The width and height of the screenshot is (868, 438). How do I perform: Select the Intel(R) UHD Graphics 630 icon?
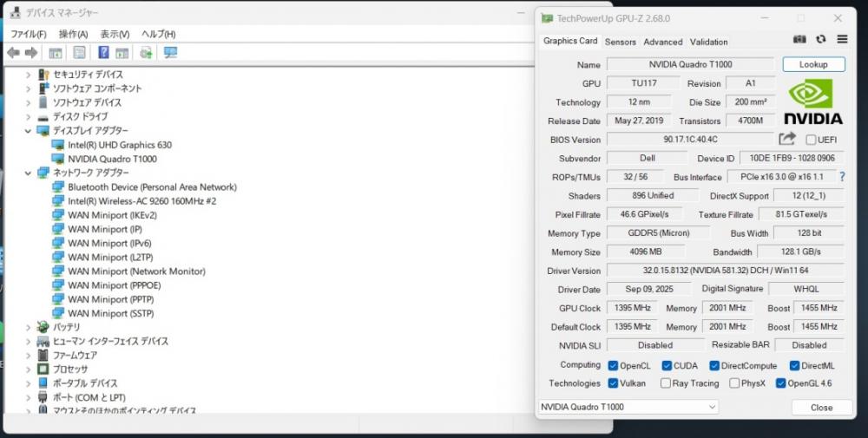click(x=57, y=145)
